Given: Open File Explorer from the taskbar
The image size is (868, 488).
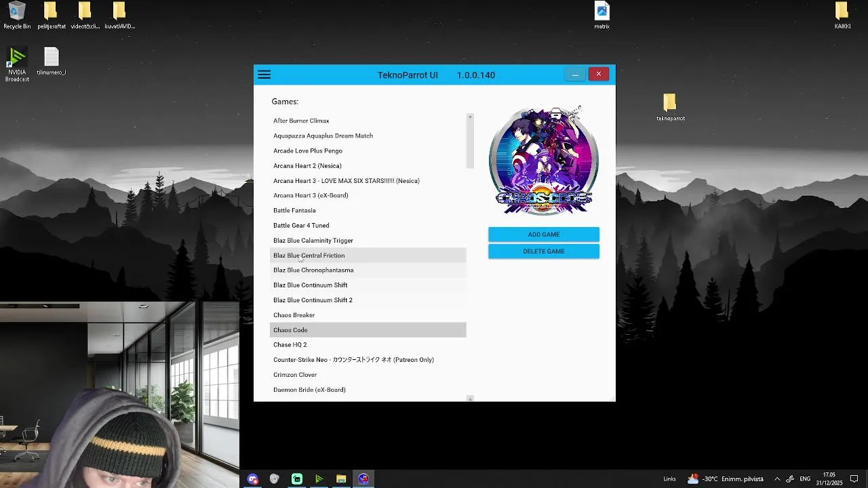Looking at the screenshot, I should point(341,479).
